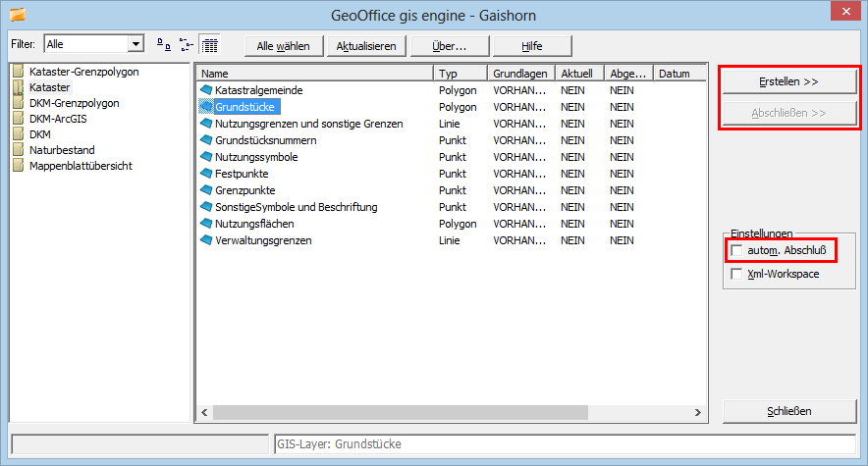Sort list by the Name column header
This screenshot has width=868, height=466.
314,74
